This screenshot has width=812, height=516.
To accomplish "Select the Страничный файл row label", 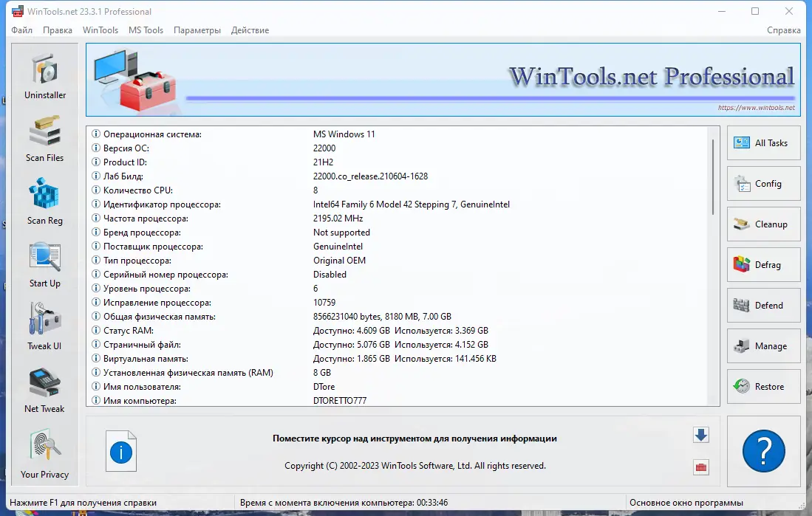I will click(x=142, y=345).
